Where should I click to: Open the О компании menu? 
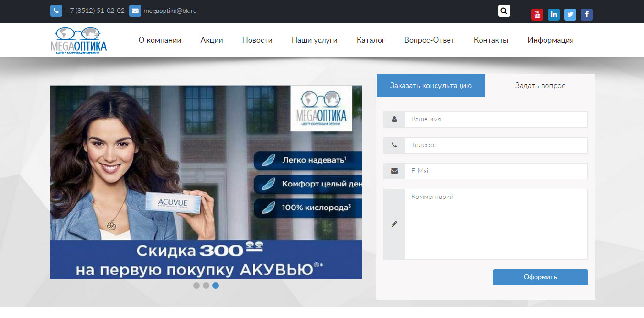[x=160, y=40]
